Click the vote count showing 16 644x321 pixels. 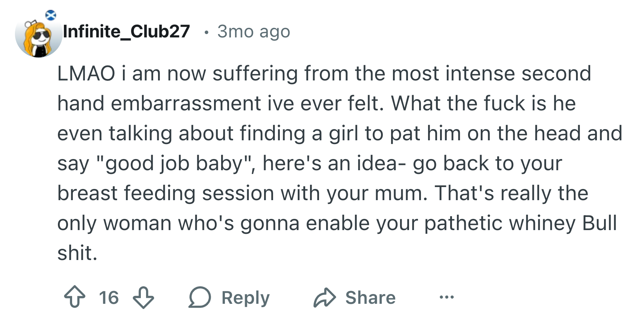pyautogui.click(x=109, y=297)
